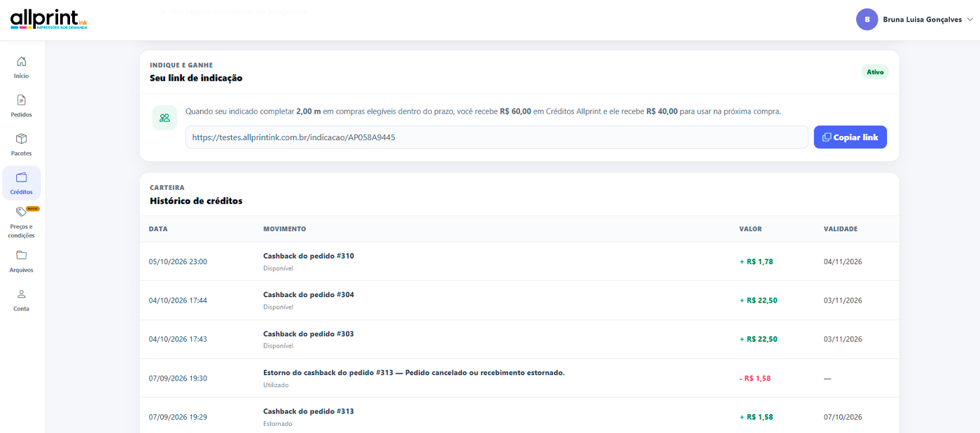The width and height of the screenshot is (980, 433).
Task: Click the 'Seu link de indicação' heading
Action: (x=196, y=78)
